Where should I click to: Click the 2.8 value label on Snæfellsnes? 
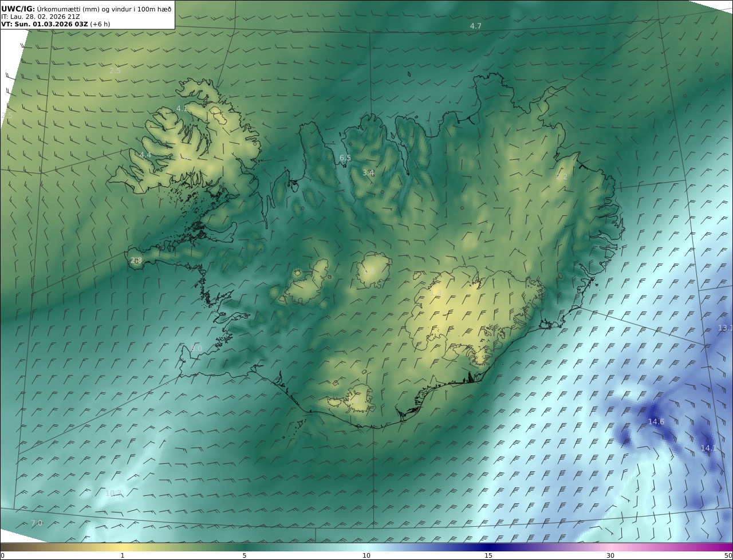pyautogui.click(x=136, y=261)
